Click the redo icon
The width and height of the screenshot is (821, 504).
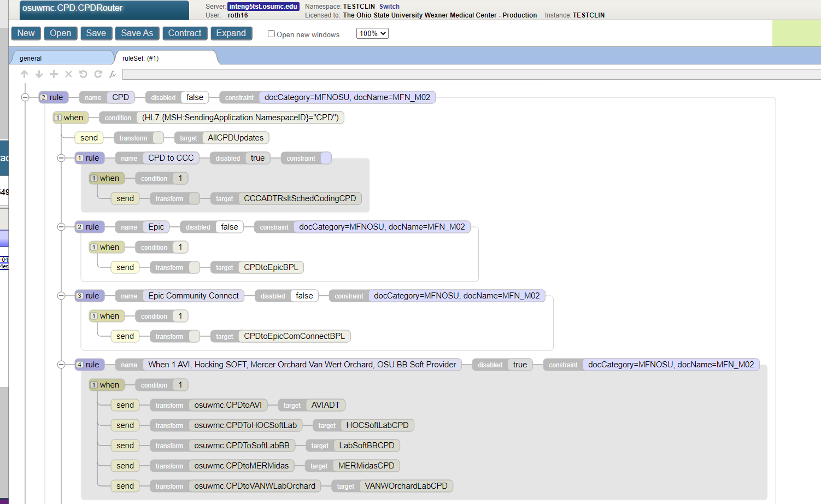point(98,74)
